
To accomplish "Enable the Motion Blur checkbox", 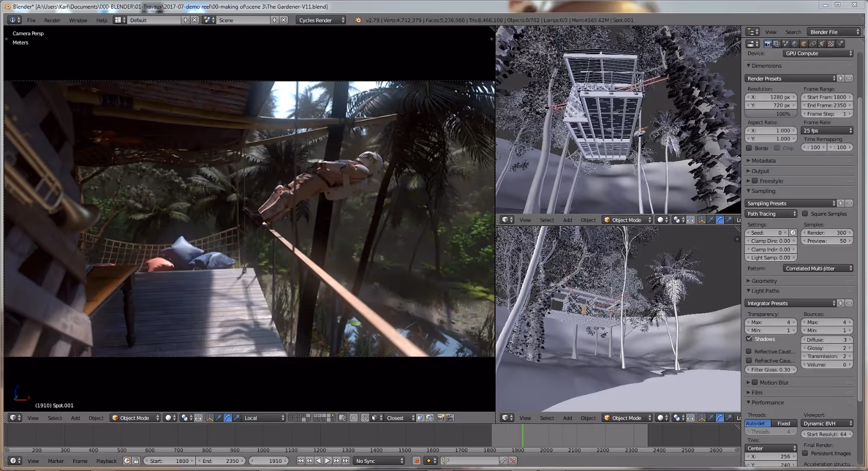I will 755,382.
